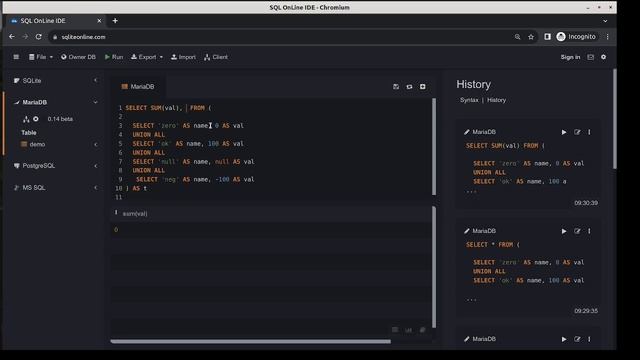Click the editor vertical scrollbar
This screenshot has height=360, width=640.
pos(434,147)
